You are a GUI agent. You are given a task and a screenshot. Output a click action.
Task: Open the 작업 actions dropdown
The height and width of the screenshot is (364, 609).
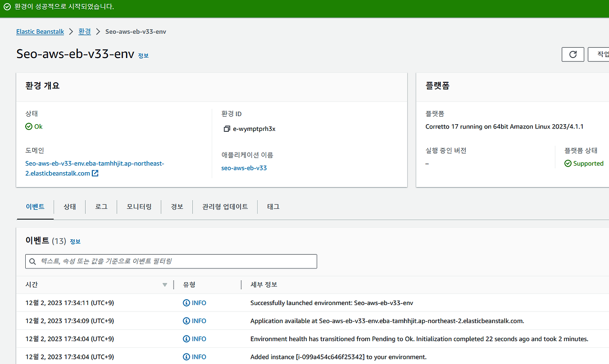point(599,54)
